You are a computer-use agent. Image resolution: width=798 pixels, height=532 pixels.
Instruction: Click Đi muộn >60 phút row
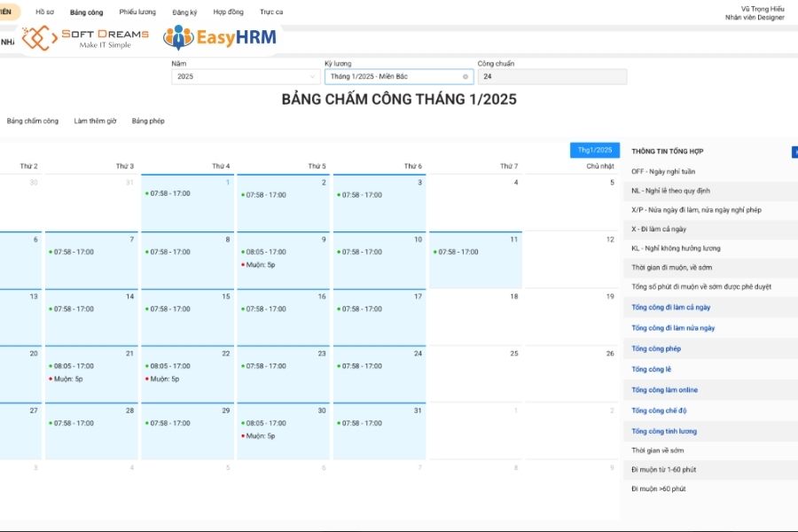pos(710,489)
